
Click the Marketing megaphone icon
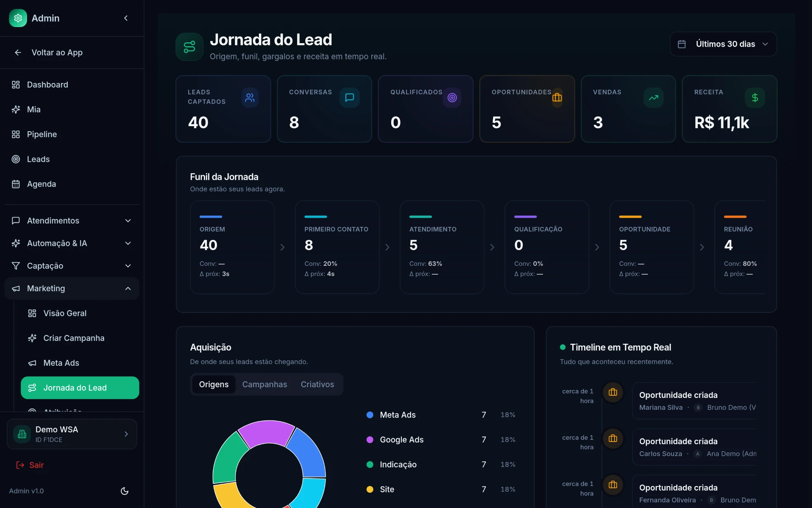[x=16, y=289]
